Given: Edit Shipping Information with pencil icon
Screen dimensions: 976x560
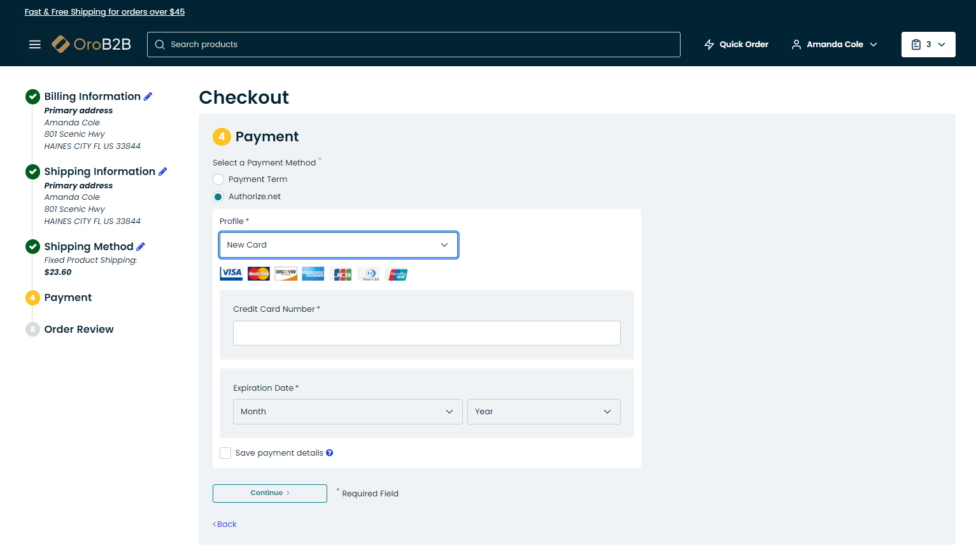Looking at the screenshot, I should pyautogui.click(x=163, y=172).
